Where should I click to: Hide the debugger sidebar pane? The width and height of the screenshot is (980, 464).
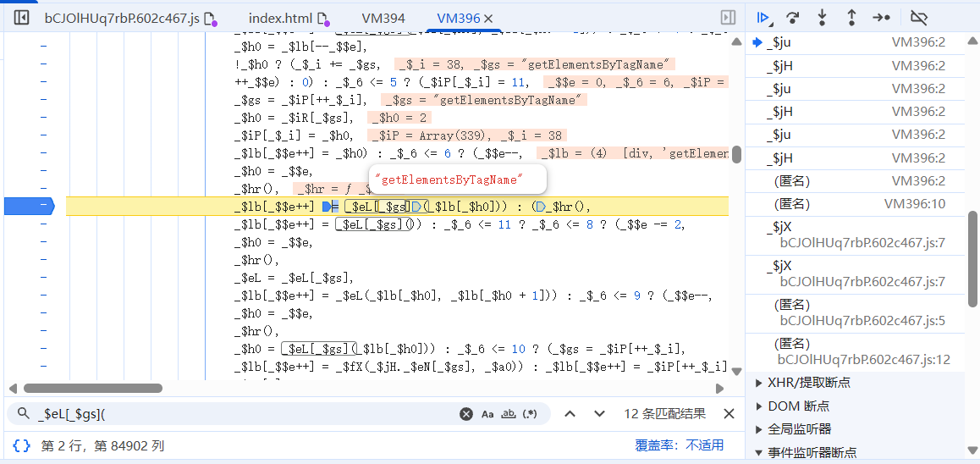727,18
